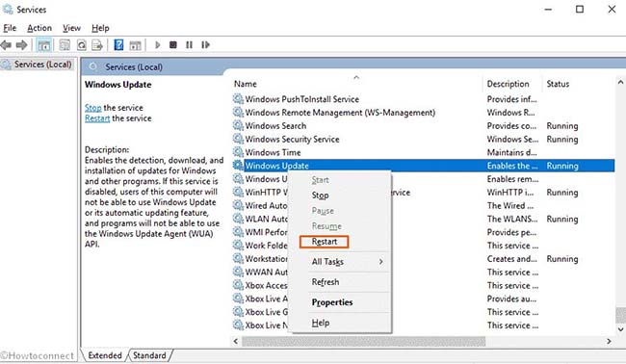626x364 pixels.
Task: Click the Restart Service toolbar icon
Action: pyautogui.click(x=205, y=44)
